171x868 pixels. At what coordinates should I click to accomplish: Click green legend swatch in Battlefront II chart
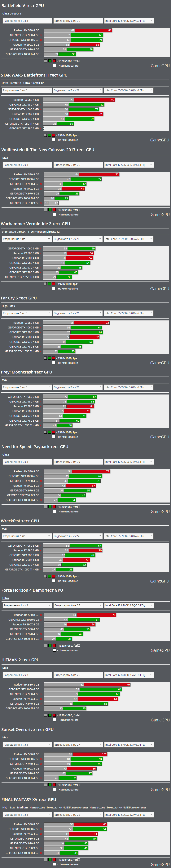point(49,135)
